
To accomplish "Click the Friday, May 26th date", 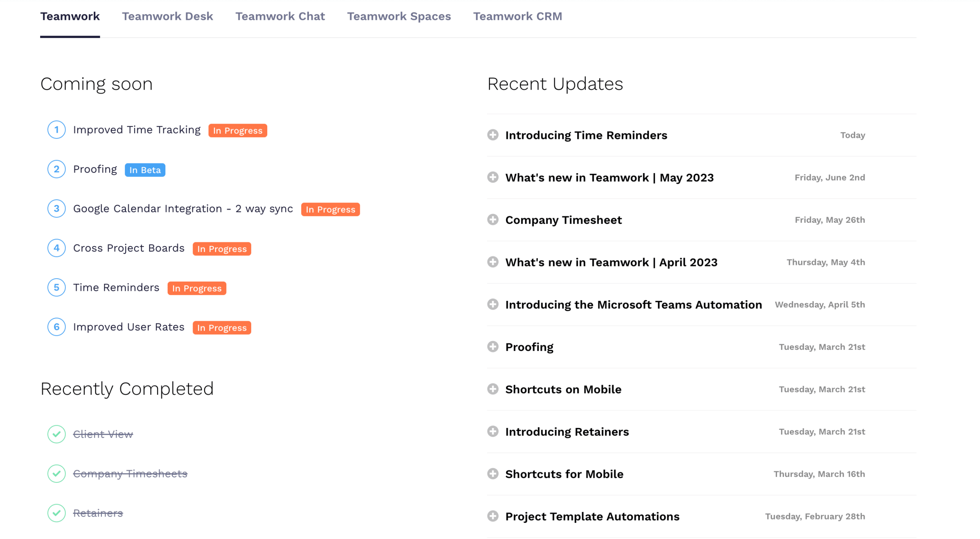I will (830, 220).
